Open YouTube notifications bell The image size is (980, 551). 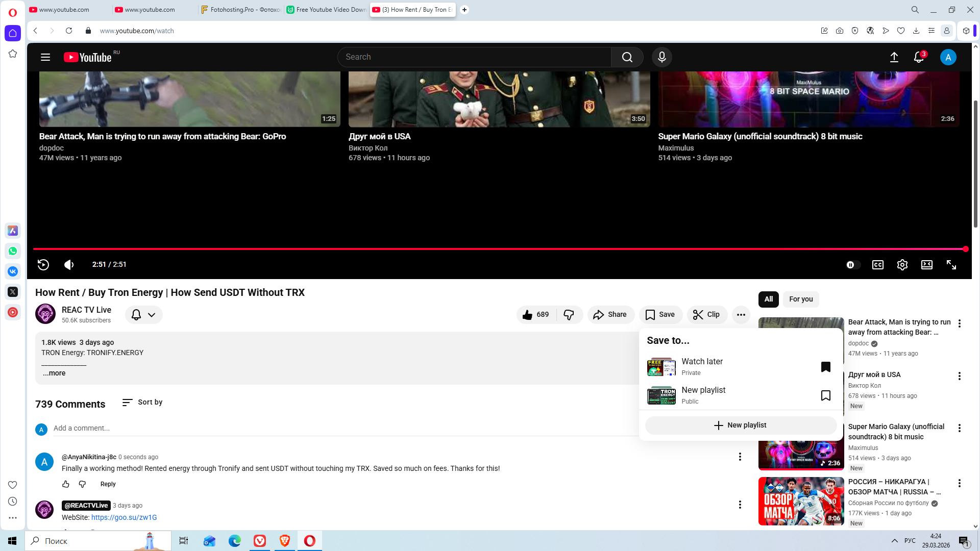[x=918, y=57]
